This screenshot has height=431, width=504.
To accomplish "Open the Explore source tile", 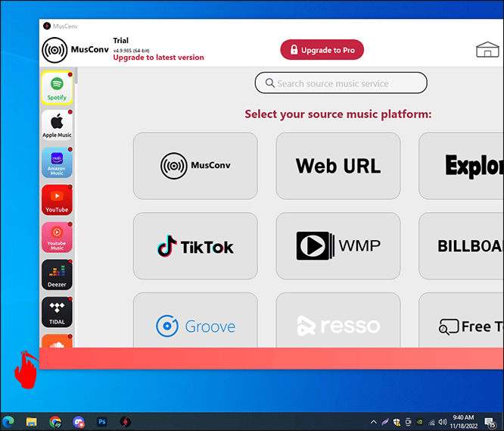I will point(462,166).
